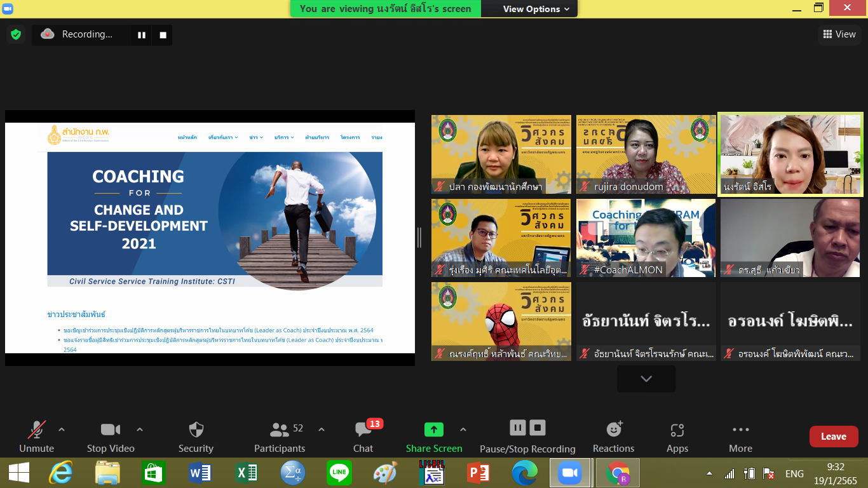This screenshot has height=488, width=868.
Task: Stop the recording in the top-left indicator
Action: click(163, 35)
